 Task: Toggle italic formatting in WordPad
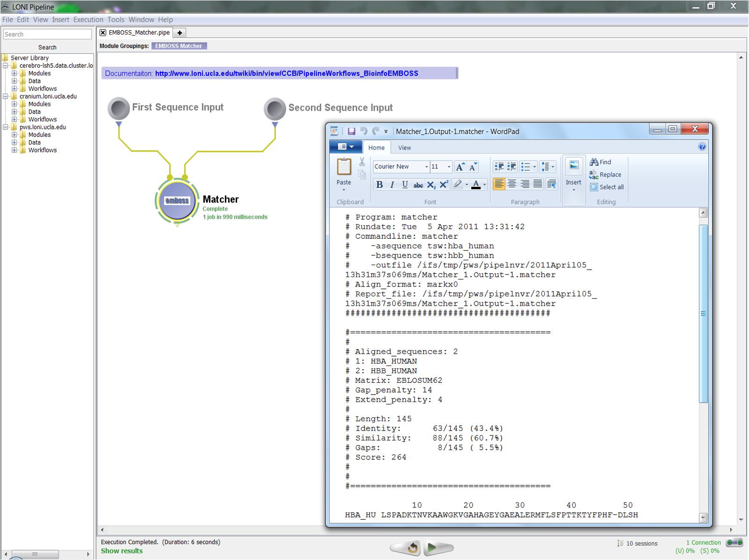coord(392,185)
